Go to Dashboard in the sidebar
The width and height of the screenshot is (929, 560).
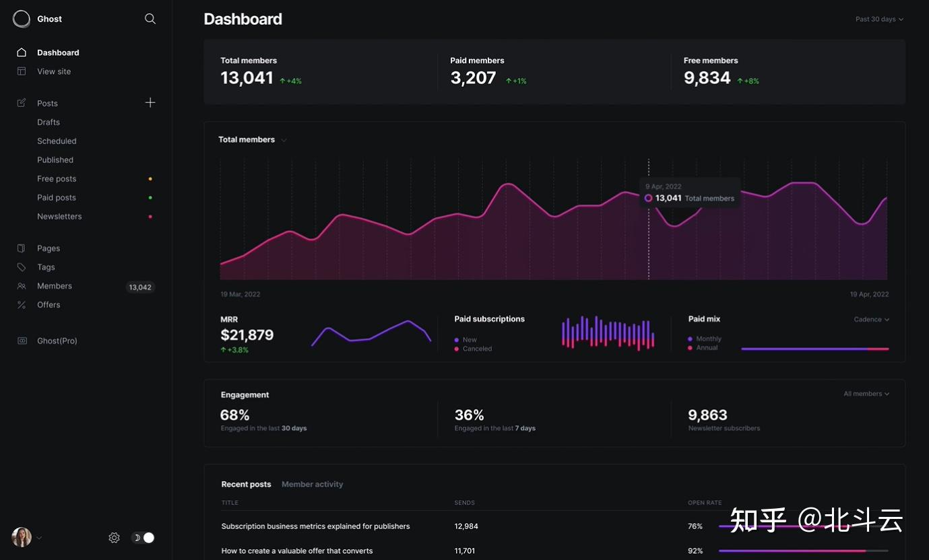click(x=58, y=53)
